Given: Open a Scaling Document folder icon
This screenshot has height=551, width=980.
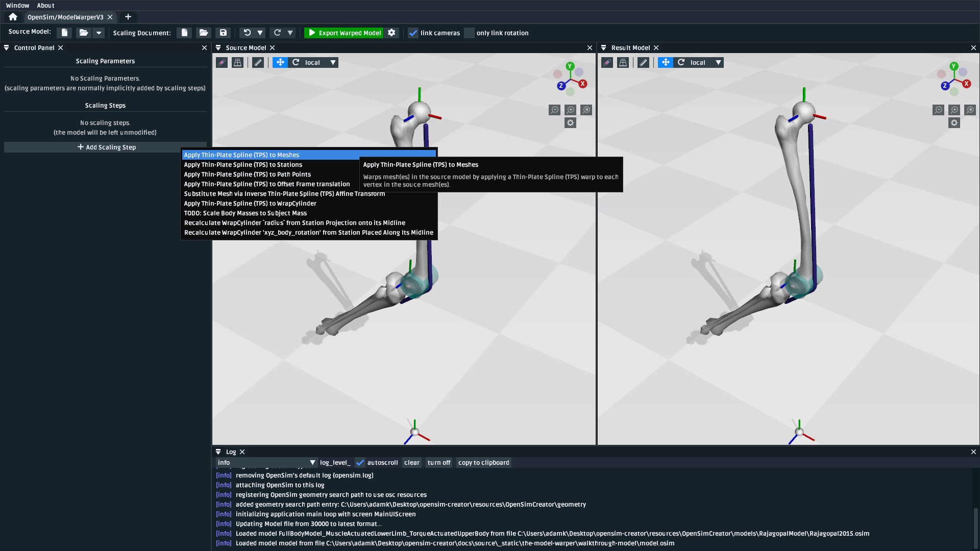Looking at the screenshot, I should pos(204,33).
